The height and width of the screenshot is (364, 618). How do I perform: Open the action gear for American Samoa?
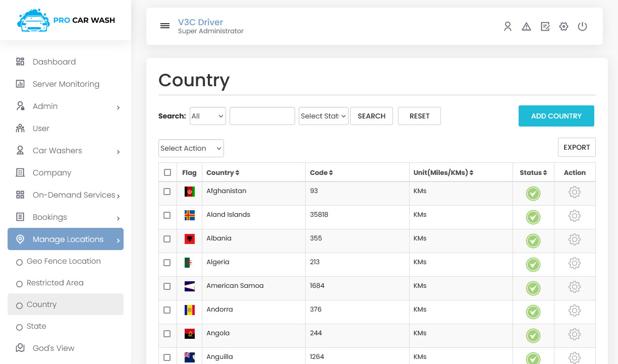(575, 287)
